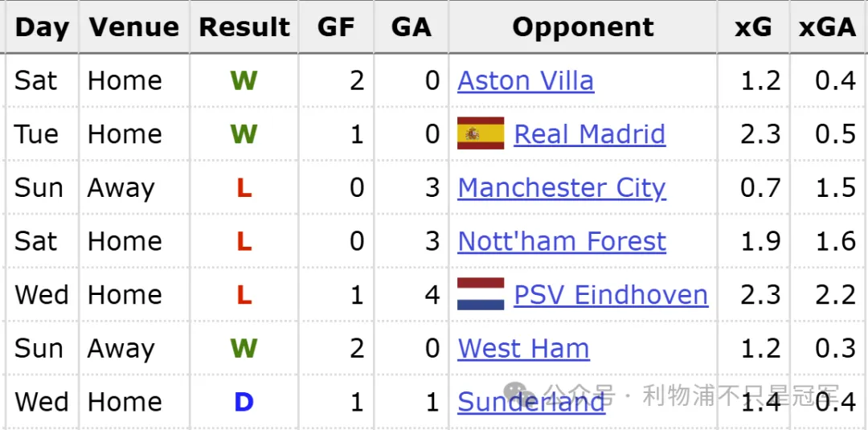Viewport: 868px width, 430px height.
Task: Select the blue D draw result
Action: [244, 402]
